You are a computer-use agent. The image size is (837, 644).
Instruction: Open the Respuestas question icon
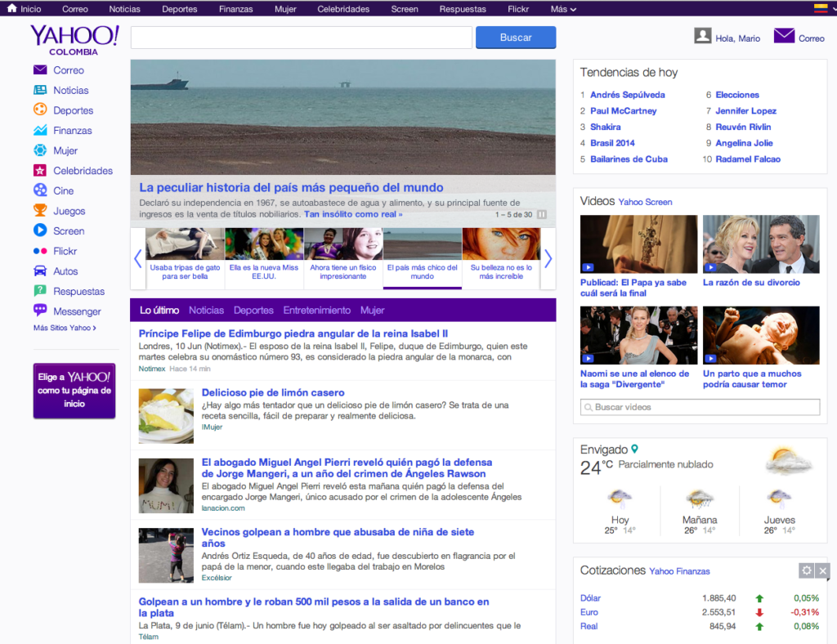pyautogui.click(x=40, y=291)
